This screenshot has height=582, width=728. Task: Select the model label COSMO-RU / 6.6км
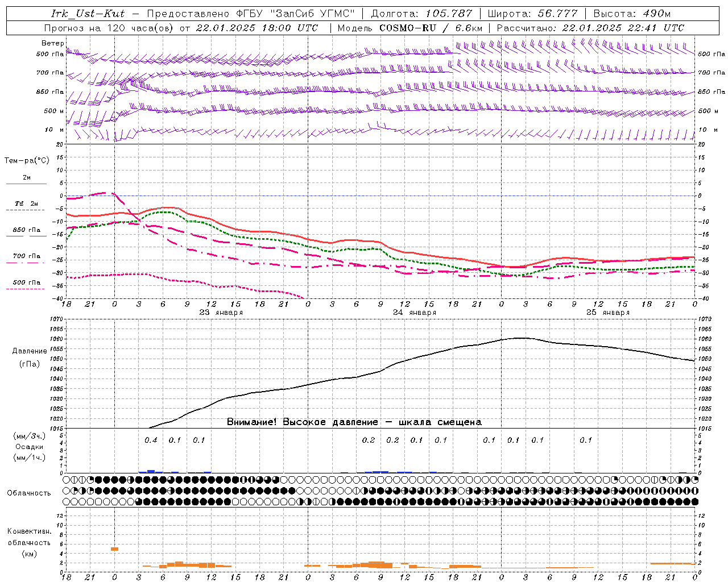click(431, 28)
